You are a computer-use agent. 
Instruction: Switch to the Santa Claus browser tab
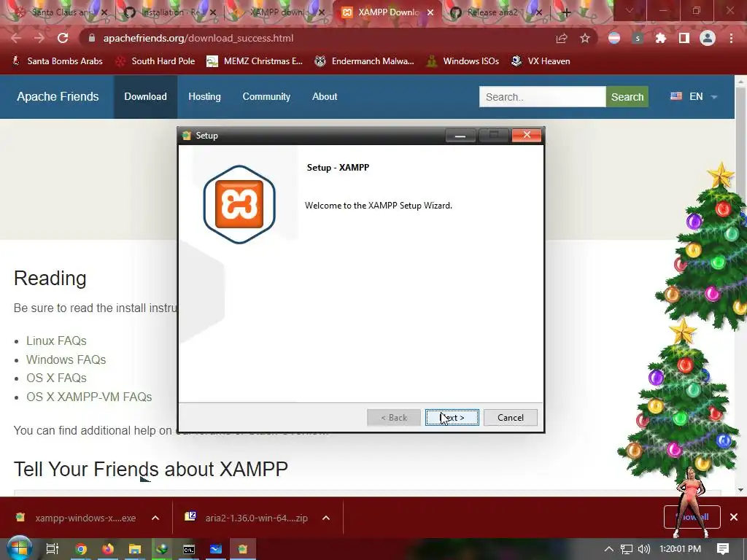60,12
